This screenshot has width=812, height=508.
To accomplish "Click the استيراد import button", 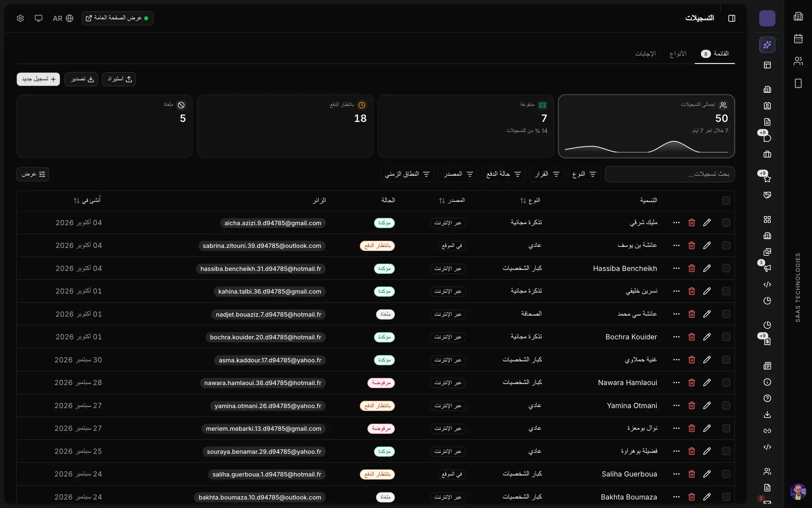I will click(119, 79).
